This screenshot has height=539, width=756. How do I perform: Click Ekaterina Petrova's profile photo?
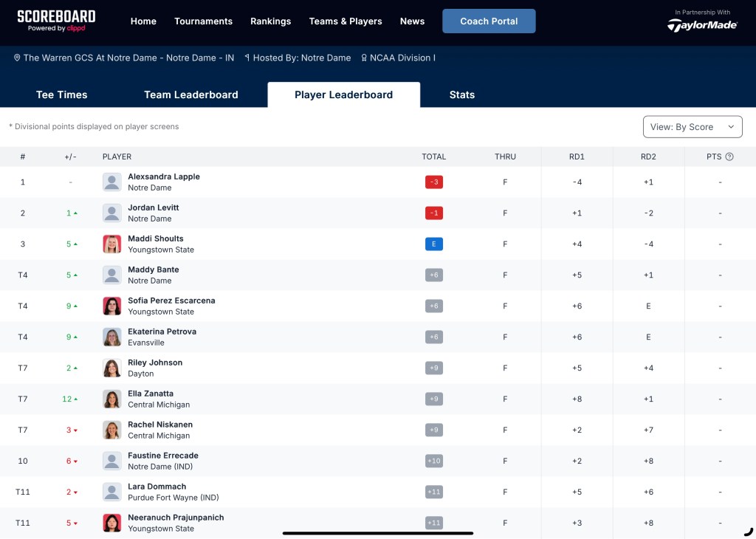click(x=111, y=337)
